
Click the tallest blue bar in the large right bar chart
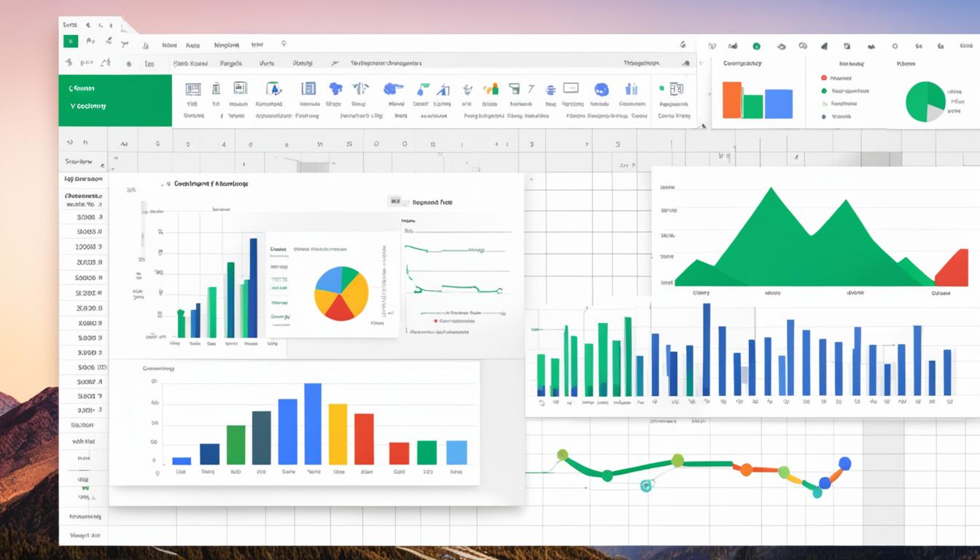pyautogui.click(x=707, y=350)
